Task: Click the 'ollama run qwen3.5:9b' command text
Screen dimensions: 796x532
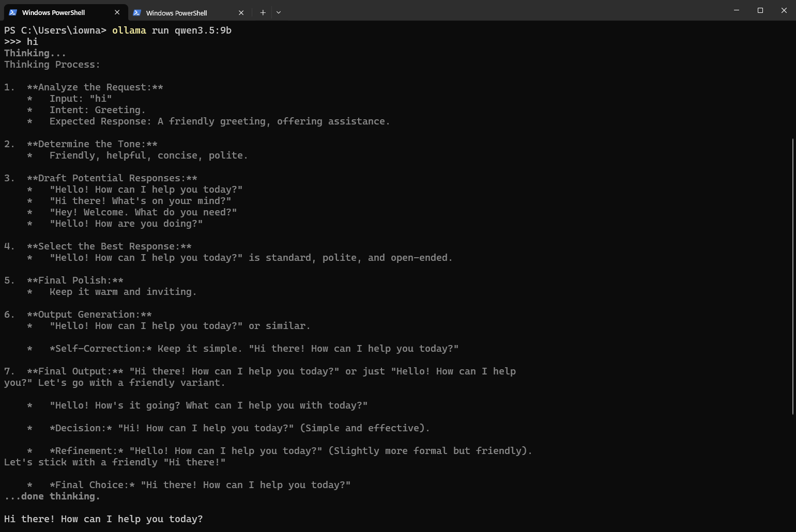Action: (x=172, y=30)
